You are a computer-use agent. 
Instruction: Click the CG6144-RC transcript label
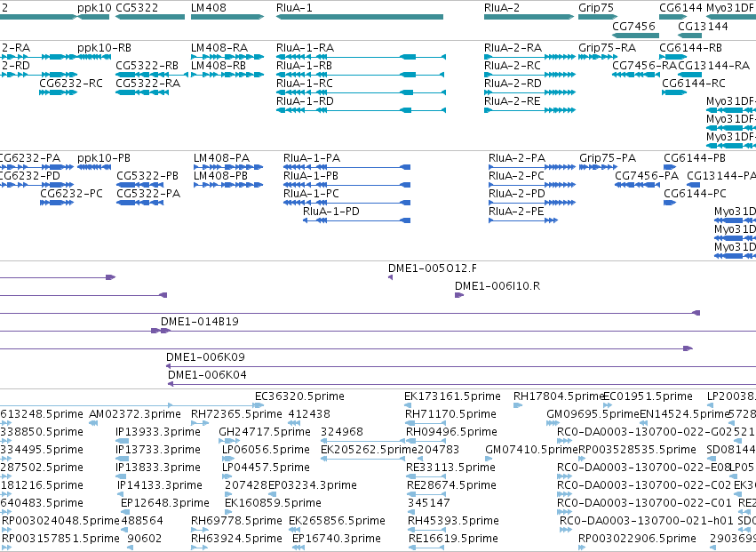pyautogui.click(x=693, y=84)
